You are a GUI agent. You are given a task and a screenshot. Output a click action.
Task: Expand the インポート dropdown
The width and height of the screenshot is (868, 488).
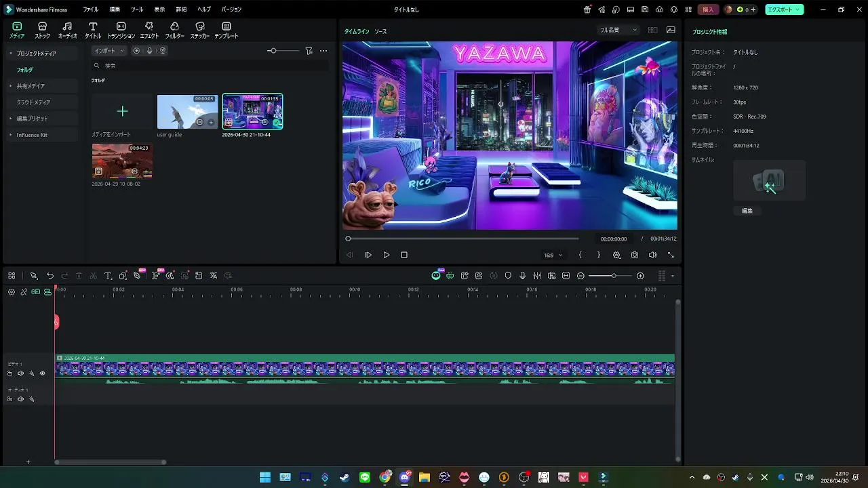click(109, 51)
